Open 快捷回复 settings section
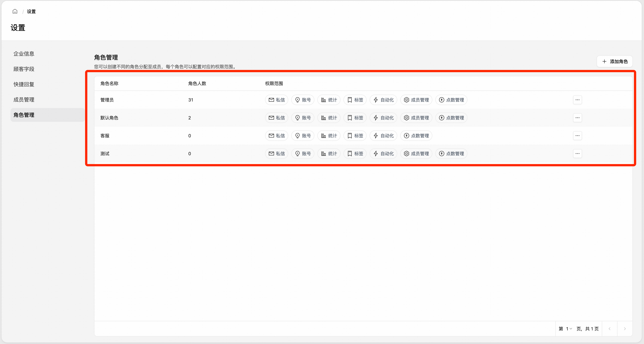Screen dimensions: 644x344 pyautogui.click(x=24, y=85)
